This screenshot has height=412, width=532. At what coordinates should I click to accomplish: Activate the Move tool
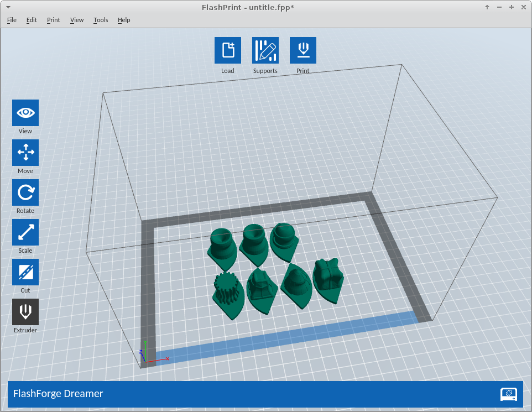[25, 153]
